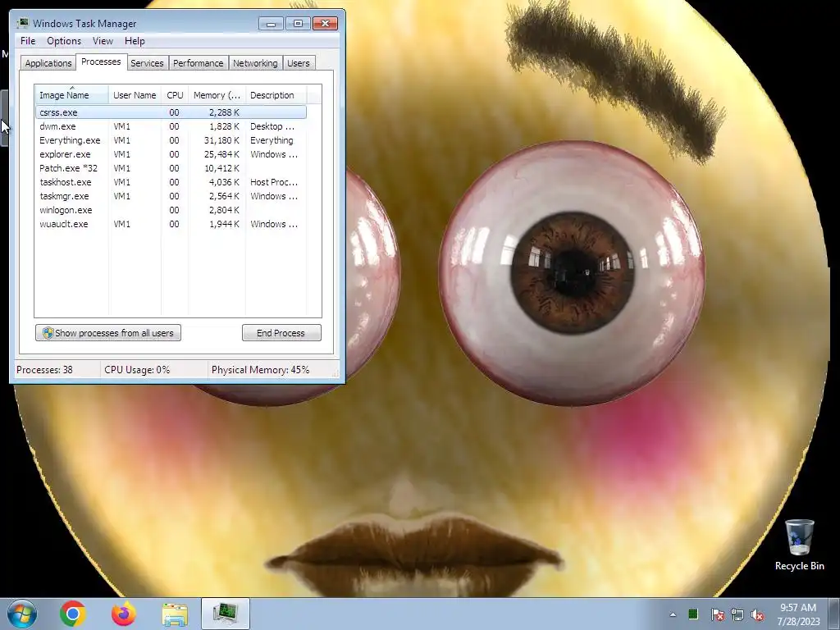
Task: Launch Firefox from the taskbar
Action: click(x=124, y=614)
